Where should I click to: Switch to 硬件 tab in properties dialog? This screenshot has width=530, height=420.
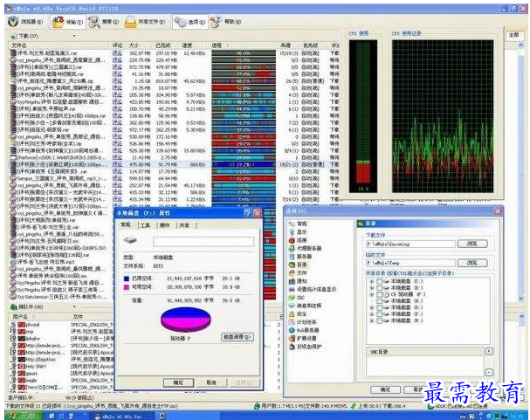pyautogui.click(x=165, y=225)
